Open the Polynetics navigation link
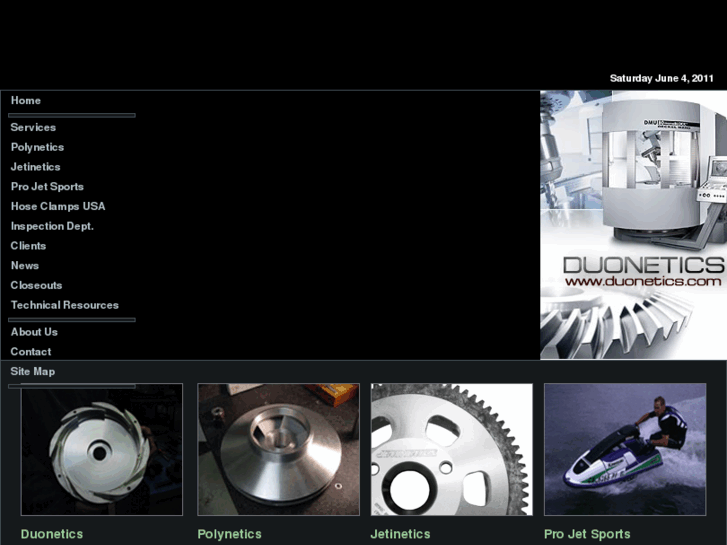 tap(38, 147)
